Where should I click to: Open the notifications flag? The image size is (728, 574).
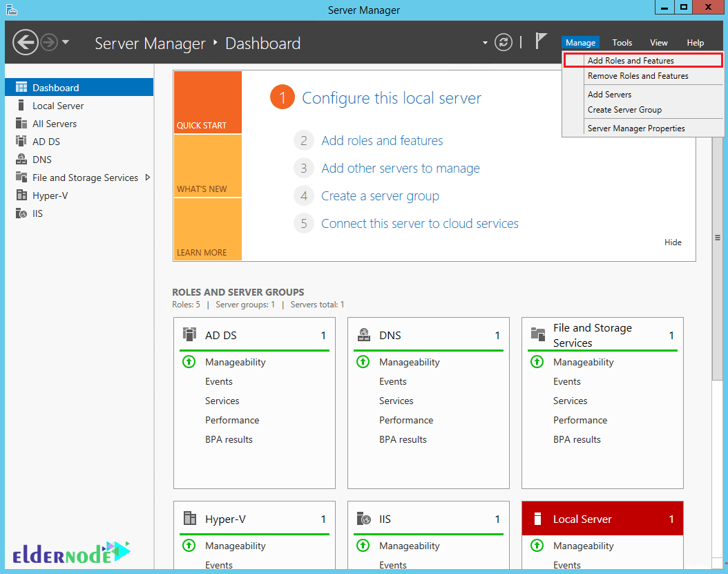[x=540, y=41]
